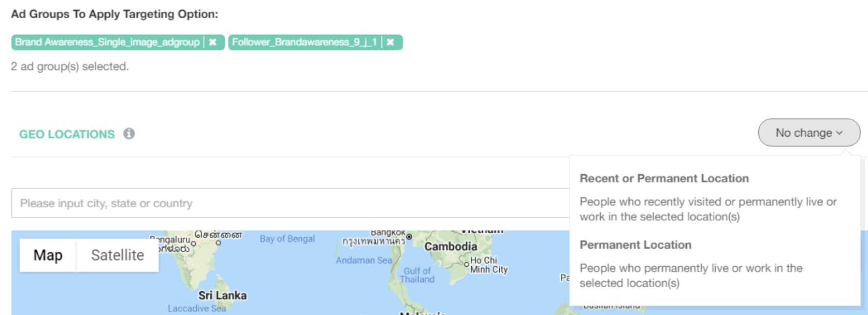Remove the Brand Awareness_Single_image_adgroup tag
Screen dimensions: 868x315
[x=213, y=42]
